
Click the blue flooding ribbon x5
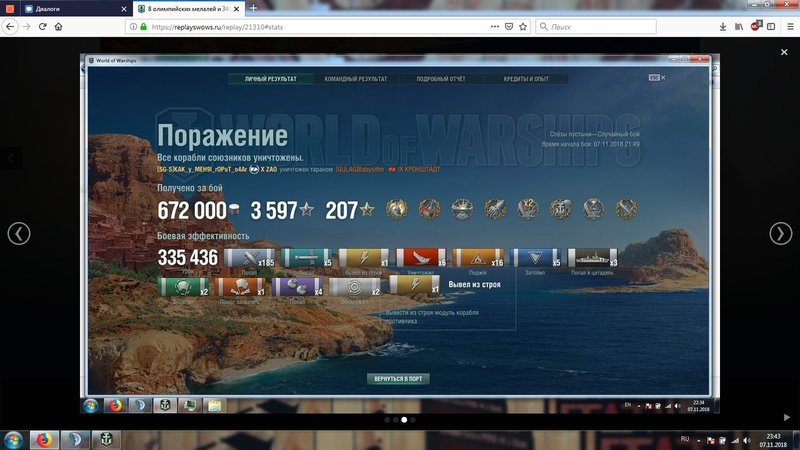point(535,258)
